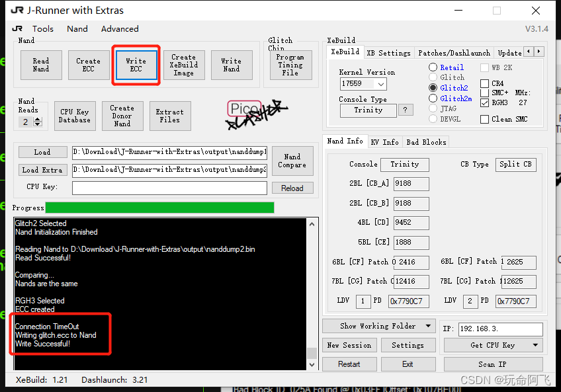Enable the Clean SMC checkbox

coord(485,119)
